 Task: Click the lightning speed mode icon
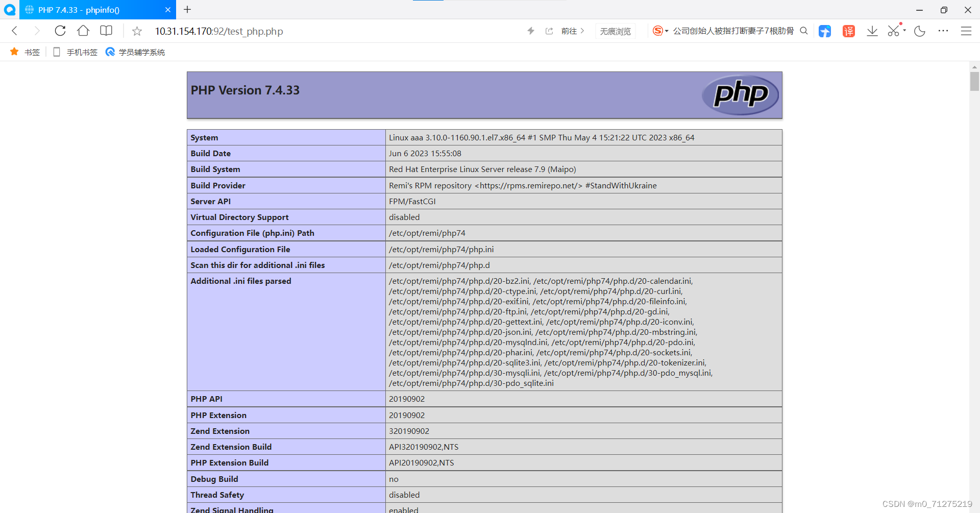pos(531,31)
